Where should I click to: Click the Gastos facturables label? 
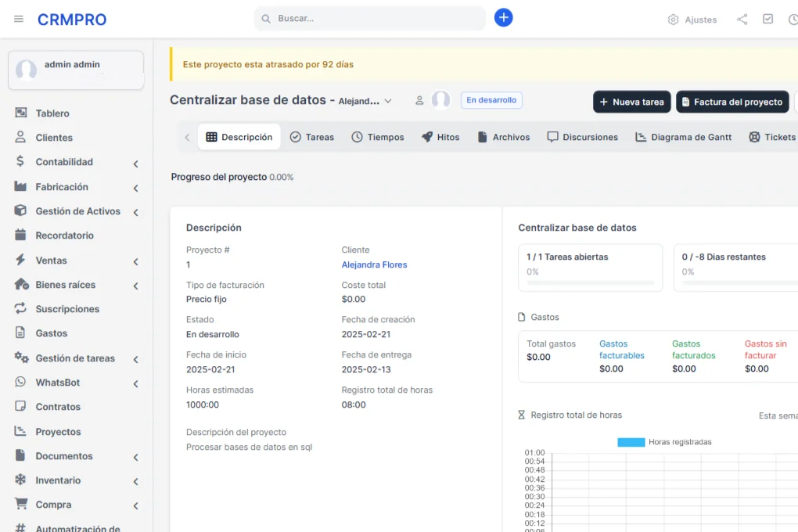(622, 350)
